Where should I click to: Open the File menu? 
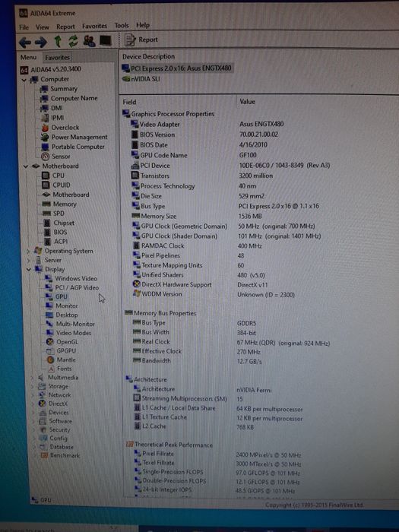24,27
